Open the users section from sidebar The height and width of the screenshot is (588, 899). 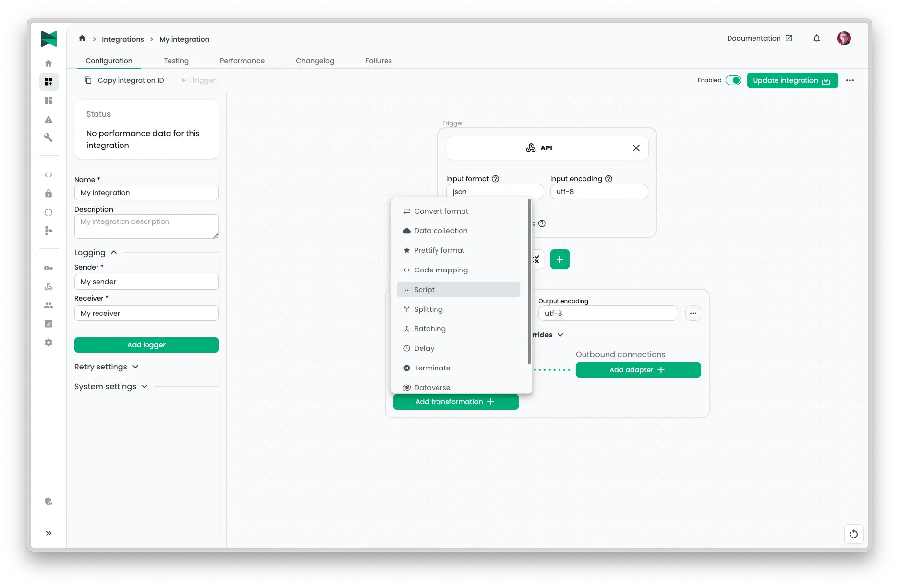pyautogui.click(x=49, y=305)
